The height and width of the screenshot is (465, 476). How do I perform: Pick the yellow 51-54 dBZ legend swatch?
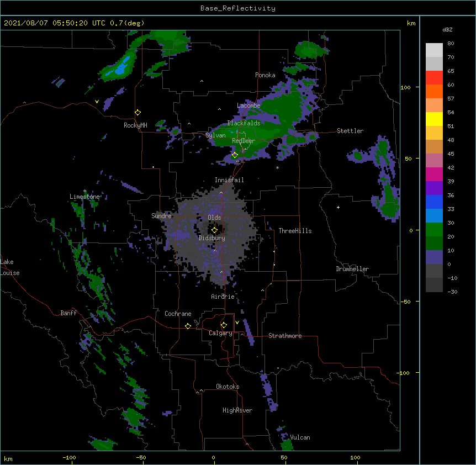(x=434, y=119)
